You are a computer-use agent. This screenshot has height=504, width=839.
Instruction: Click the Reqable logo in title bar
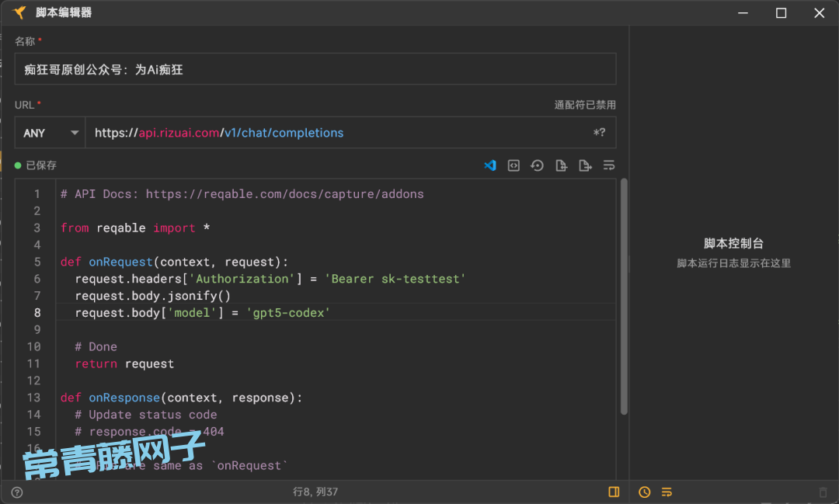pos(20,12)
